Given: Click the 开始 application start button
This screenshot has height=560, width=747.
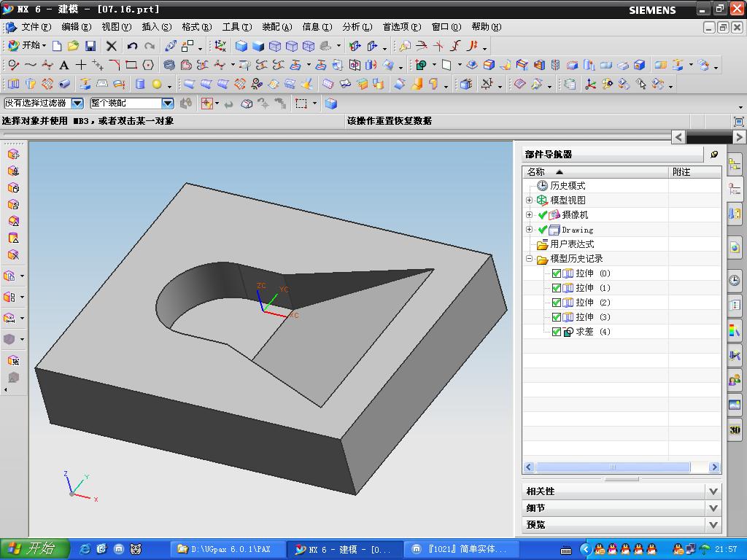Looking at the screenshot, I should [x=27, y=46].
